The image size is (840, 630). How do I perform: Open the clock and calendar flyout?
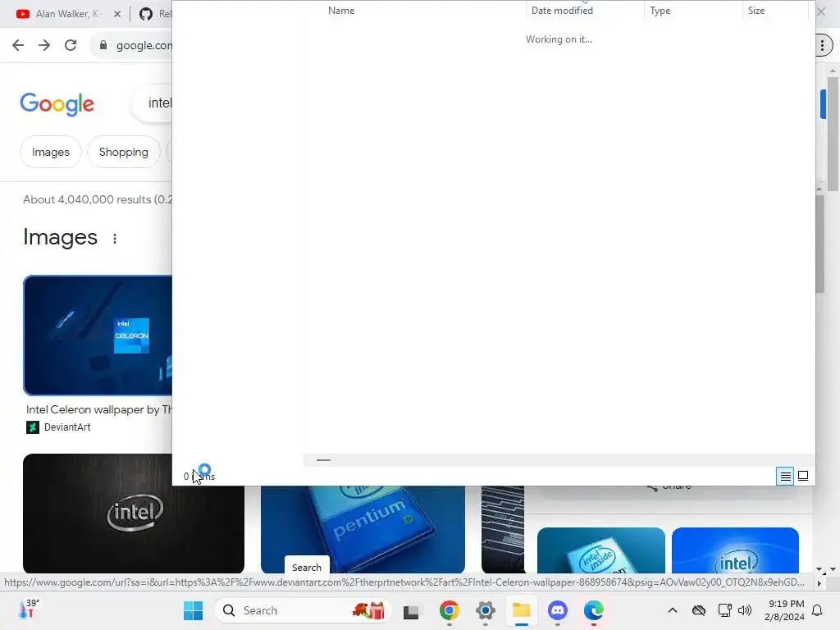785,610
